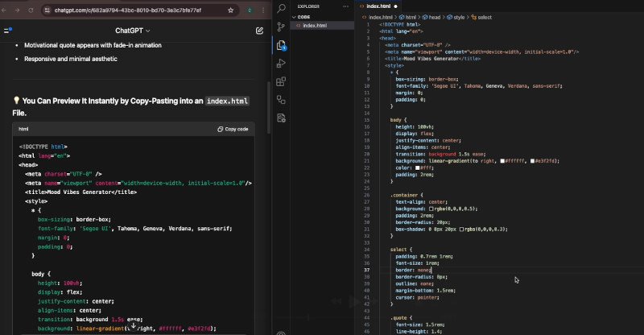
Task: Jump to latest message with down-arrow button
Action: click(133, 325)
